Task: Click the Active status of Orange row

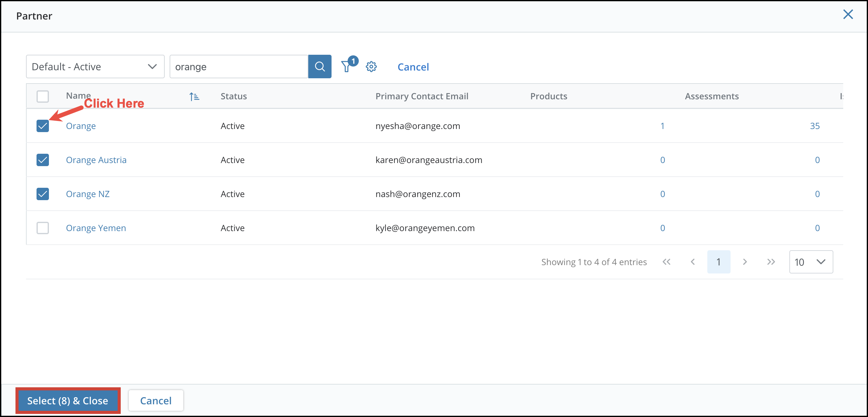Action: coord(232,126)
